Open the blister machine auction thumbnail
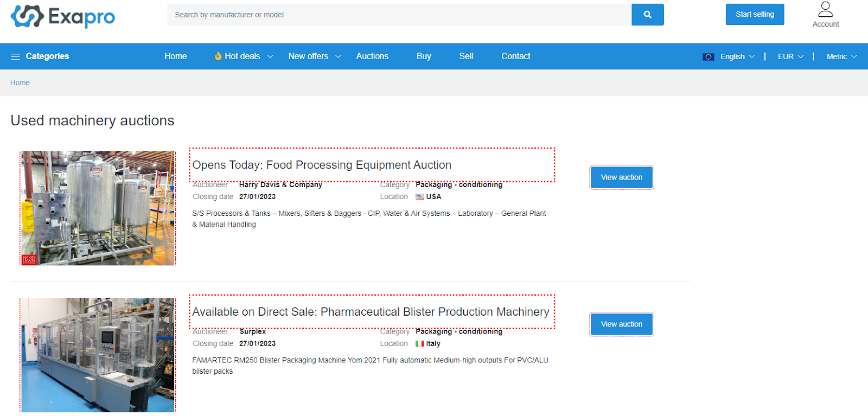Screen dimensions: 868x416 coord(98,355)
